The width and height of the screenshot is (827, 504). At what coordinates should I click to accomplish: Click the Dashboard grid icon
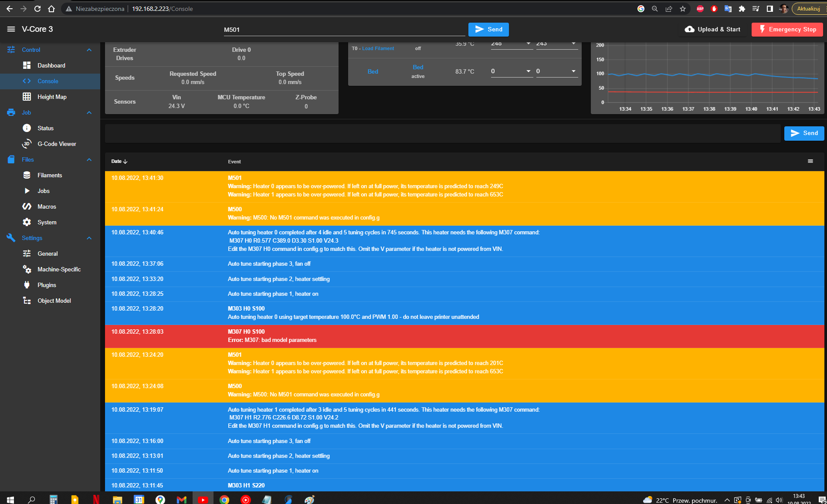27,65
